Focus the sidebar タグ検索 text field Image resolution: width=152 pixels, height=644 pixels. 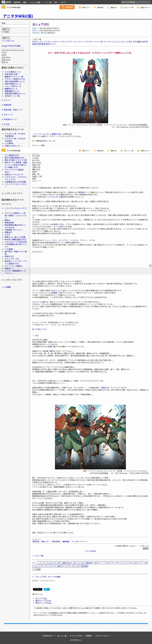[x=15, y=35]
